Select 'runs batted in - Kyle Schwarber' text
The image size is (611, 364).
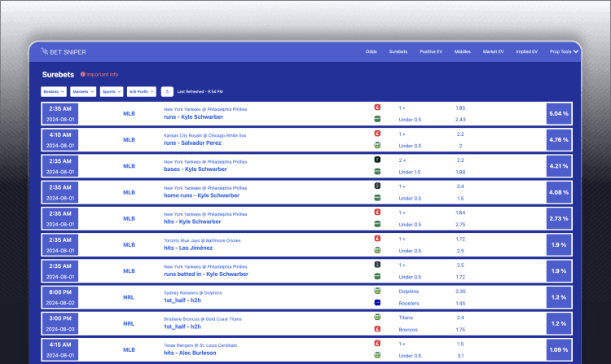[x=206, y=274]
